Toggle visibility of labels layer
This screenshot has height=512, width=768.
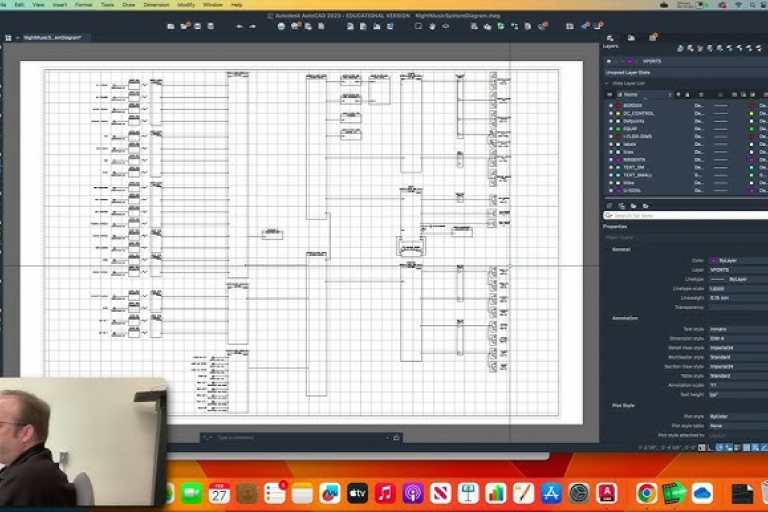610,144
